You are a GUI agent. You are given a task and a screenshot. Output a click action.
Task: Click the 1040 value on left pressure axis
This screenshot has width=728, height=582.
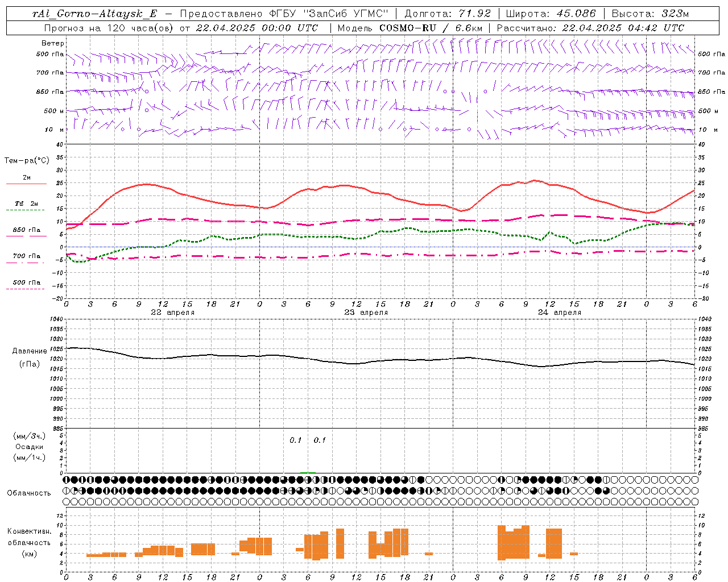click(x=55, y=319)
